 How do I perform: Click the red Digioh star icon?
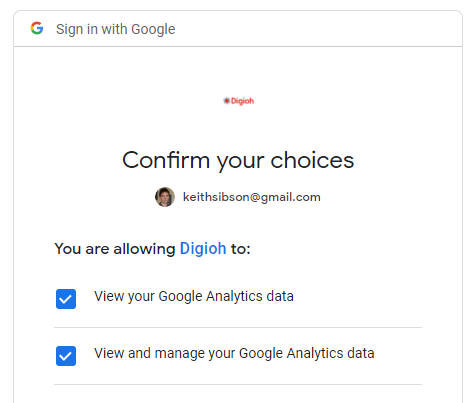pos(227,100)
